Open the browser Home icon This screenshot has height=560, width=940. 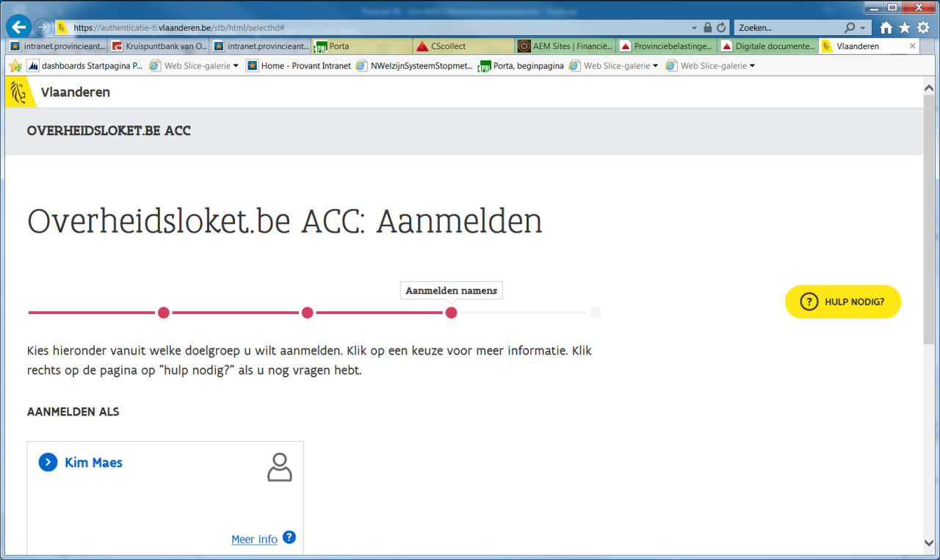[x=886, y=28]
